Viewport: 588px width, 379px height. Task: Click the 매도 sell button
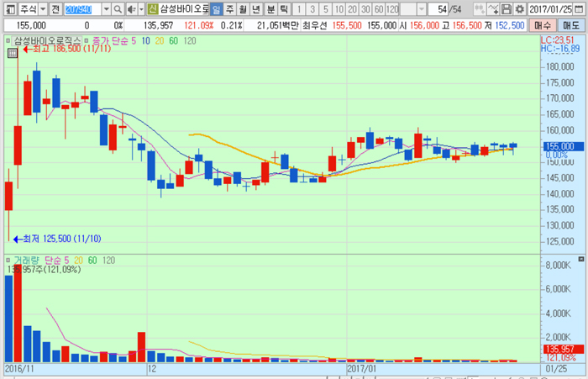(571, 25)
